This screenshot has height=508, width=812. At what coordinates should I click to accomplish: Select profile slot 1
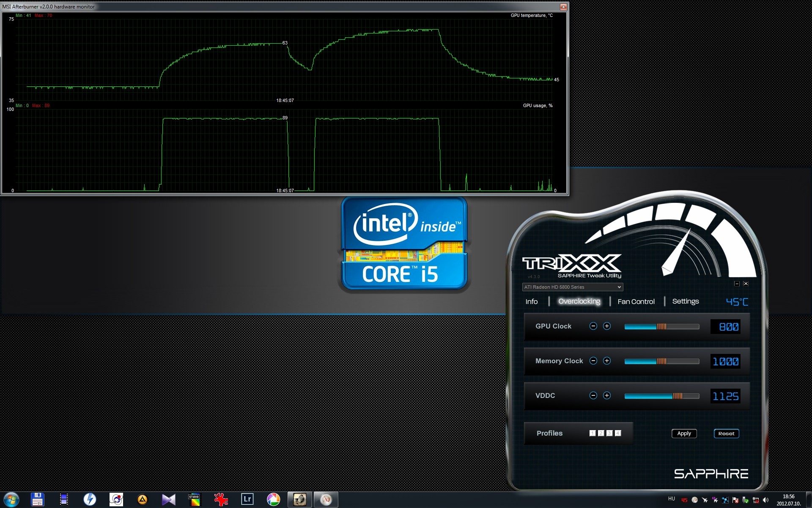(593, 433)
